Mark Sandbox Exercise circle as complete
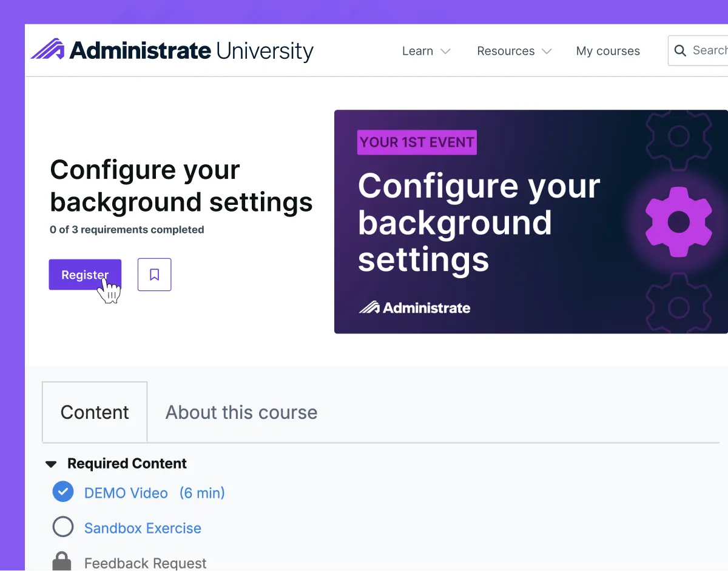The image size is (728, 571). click(x=63, y=527)
